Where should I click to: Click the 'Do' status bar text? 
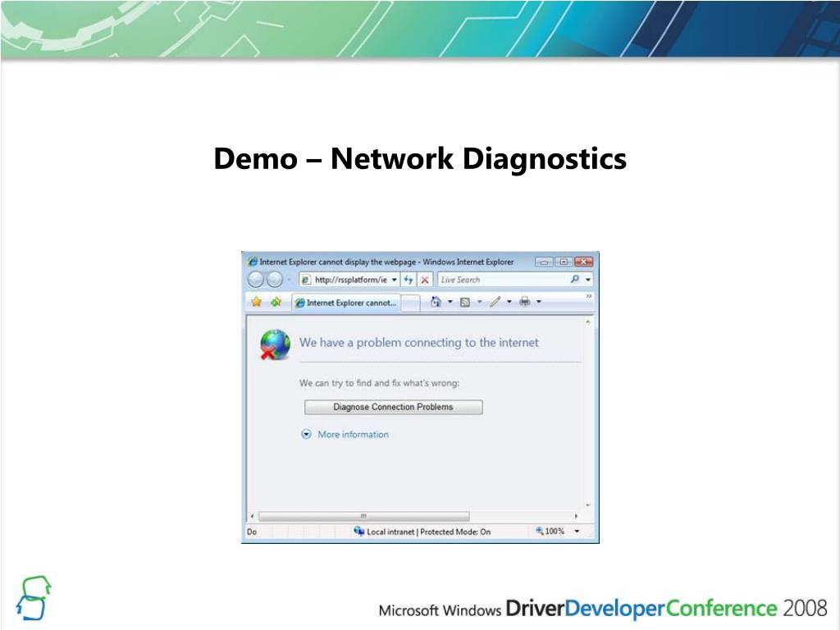(252, 532)
